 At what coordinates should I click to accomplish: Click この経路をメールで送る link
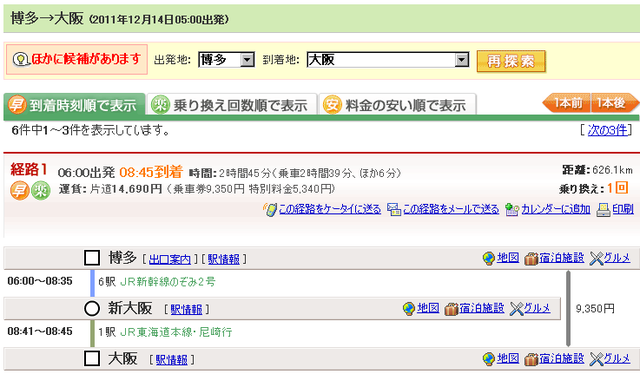(451, 209)
